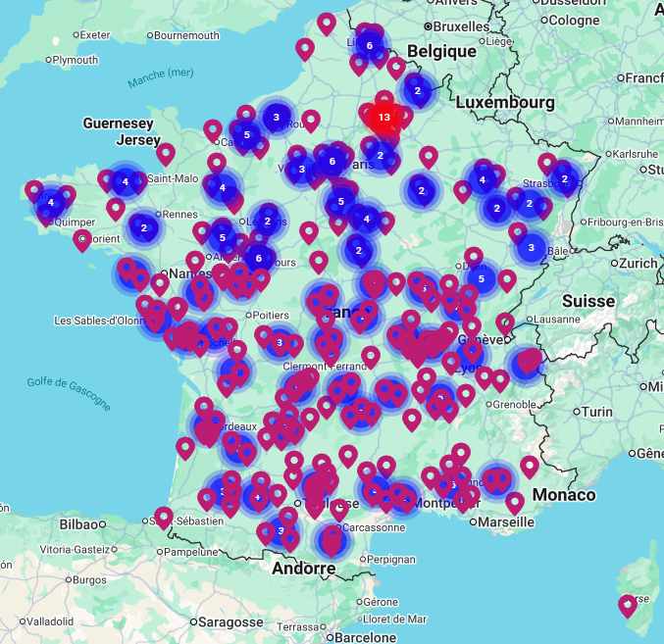Click the cluster of 6 near Lille
Viewport: 664px width, 644px height.
369,45
